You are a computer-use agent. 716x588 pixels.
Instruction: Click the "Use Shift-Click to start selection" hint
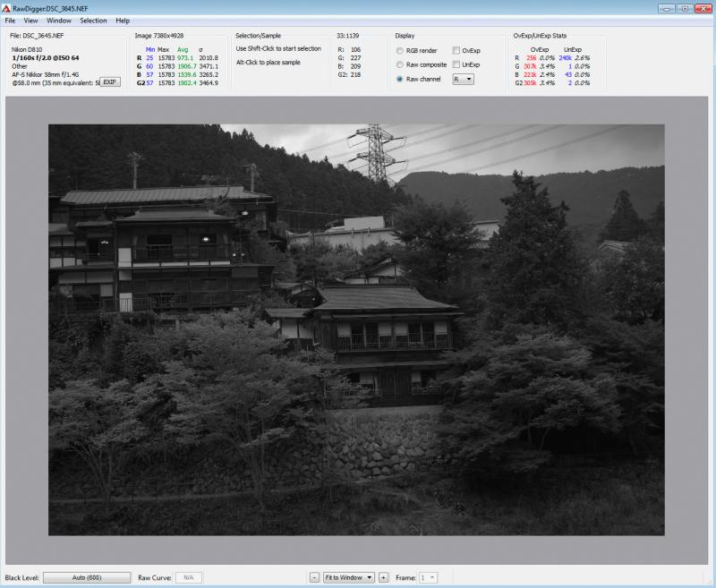pos(278,48)
